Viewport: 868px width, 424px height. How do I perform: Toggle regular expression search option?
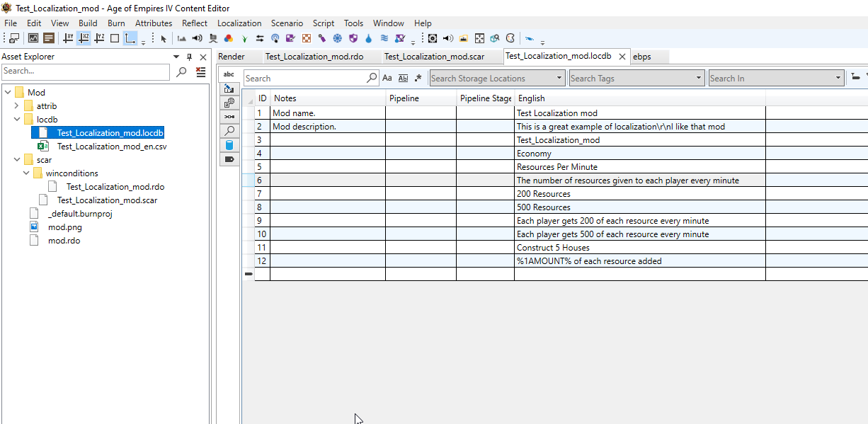(x=418, y=79)
